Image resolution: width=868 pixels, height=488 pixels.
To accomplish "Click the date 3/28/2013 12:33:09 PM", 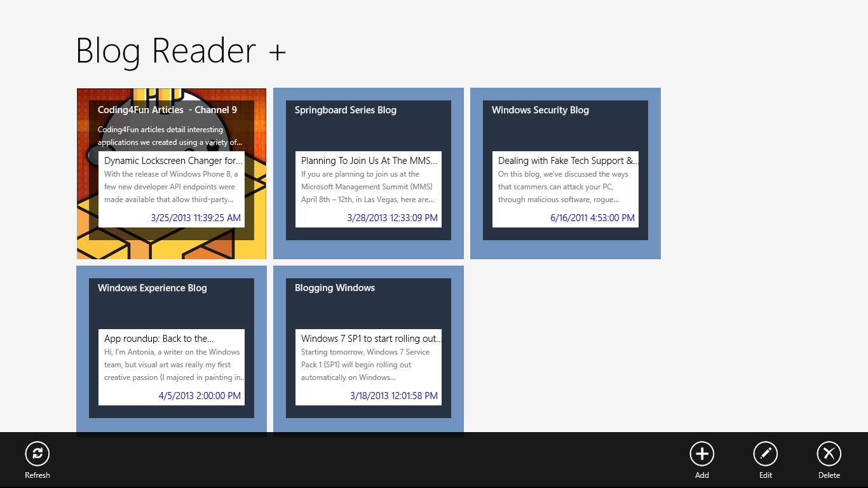I will 393,218.
